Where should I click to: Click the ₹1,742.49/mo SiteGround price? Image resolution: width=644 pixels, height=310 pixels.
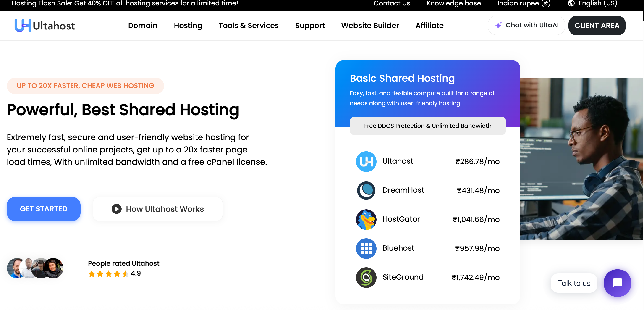(476, 278)
